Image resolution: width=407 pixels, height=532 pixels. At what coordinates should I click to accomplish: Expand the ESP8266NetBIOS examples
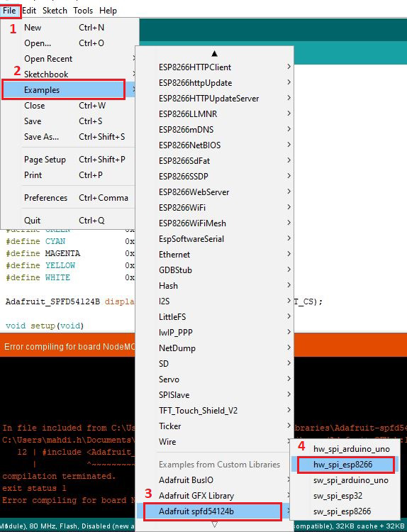point(214,145)
